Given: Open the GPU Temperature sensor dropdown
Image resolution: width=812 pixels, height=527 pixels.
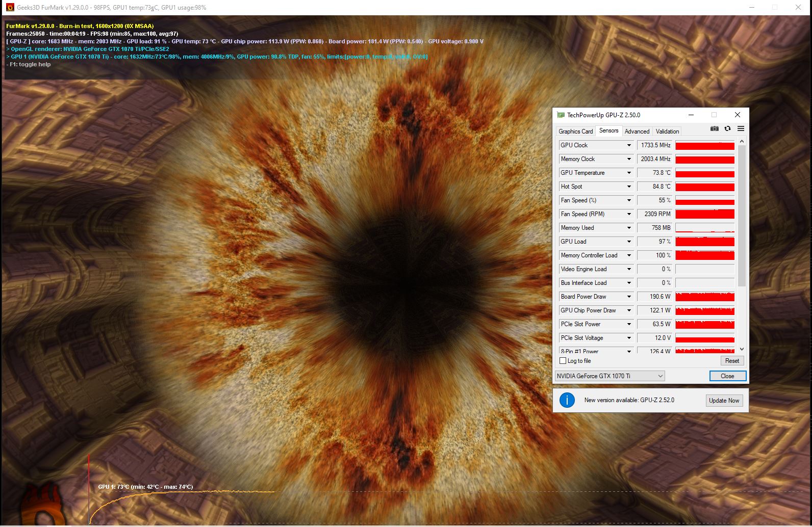Looking at the screenshot, I should [629, 173].
